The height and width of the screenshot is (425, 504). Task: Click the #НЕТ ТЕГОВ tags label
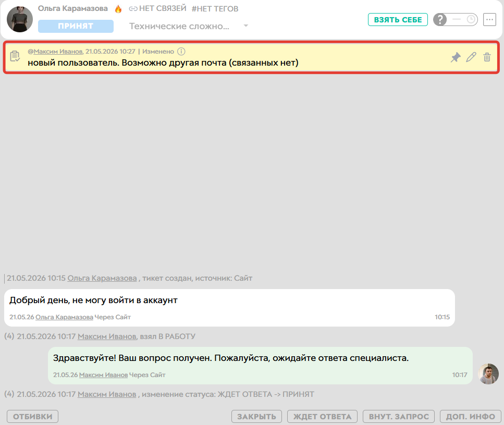[x=215, y=9]
